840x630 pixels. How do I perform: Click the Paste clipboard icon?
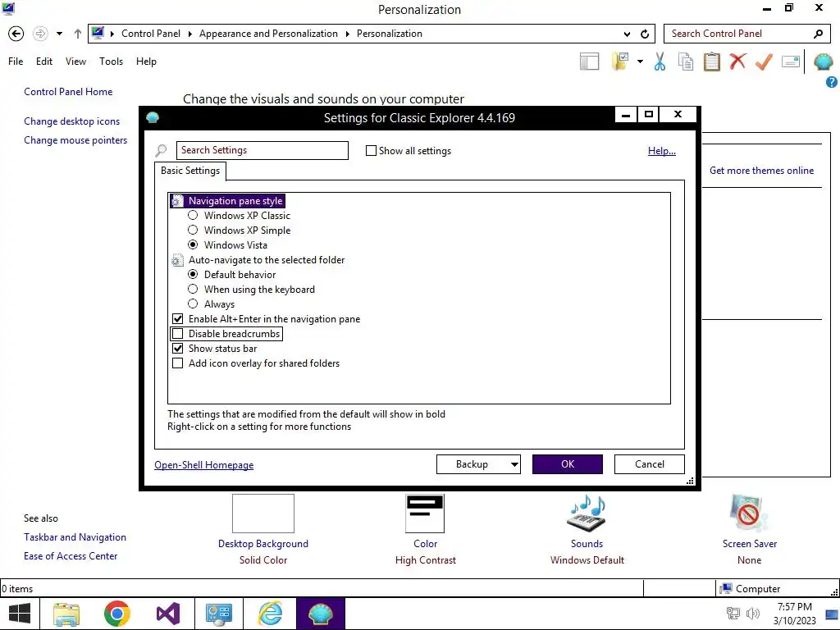click(711, 62)
